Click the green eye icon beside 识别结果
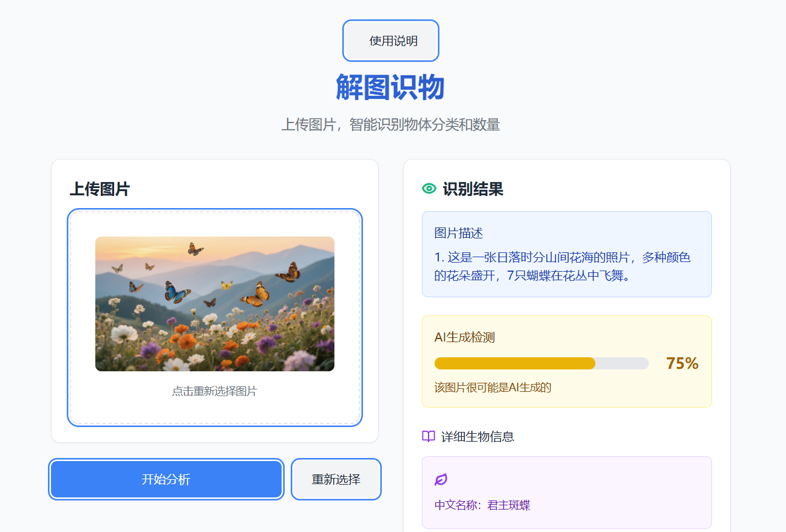Viewport: 786px width, 532px height. click(429, 189)
